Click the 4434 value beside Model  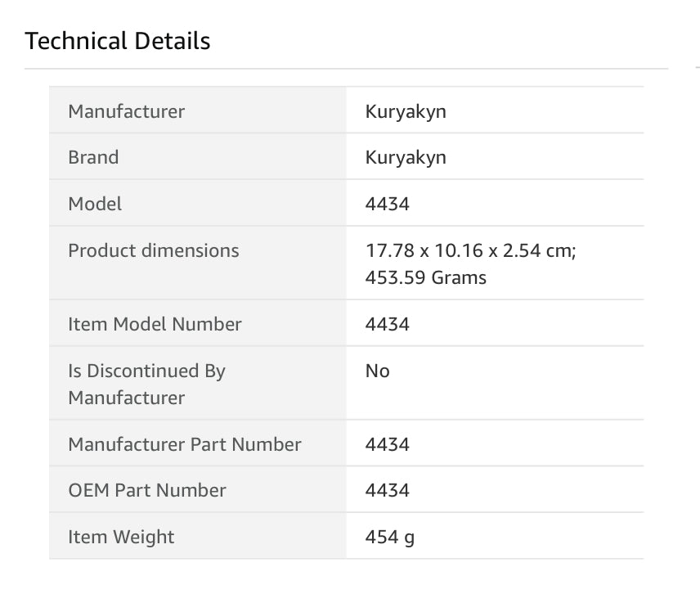tap(388, 204)
